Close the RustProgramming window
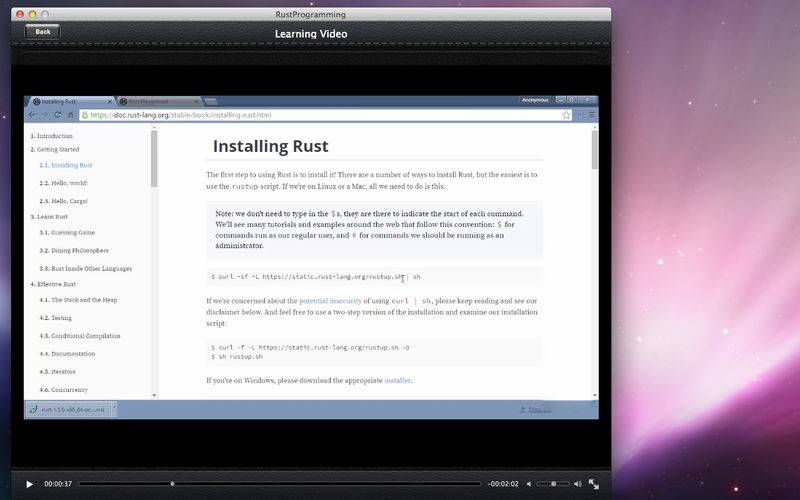This screenshot has width=800, height=500. pyautogui.click(x=20, y=14)
